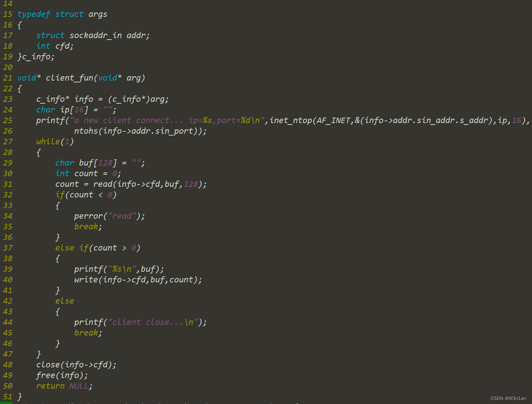Click line number 43 in the gutter
This screenshot has height=404, width=532.
coord(8,312)
